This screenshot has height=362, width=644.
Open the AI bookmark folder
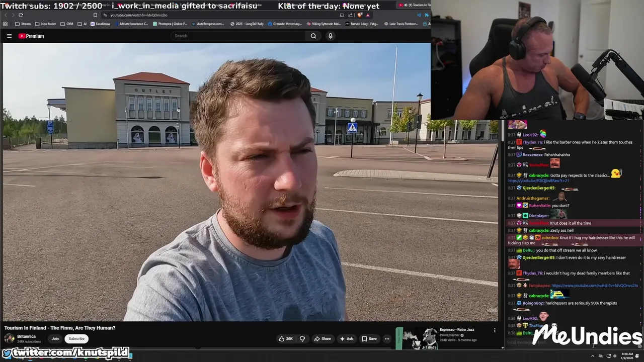tap(82, 24)
